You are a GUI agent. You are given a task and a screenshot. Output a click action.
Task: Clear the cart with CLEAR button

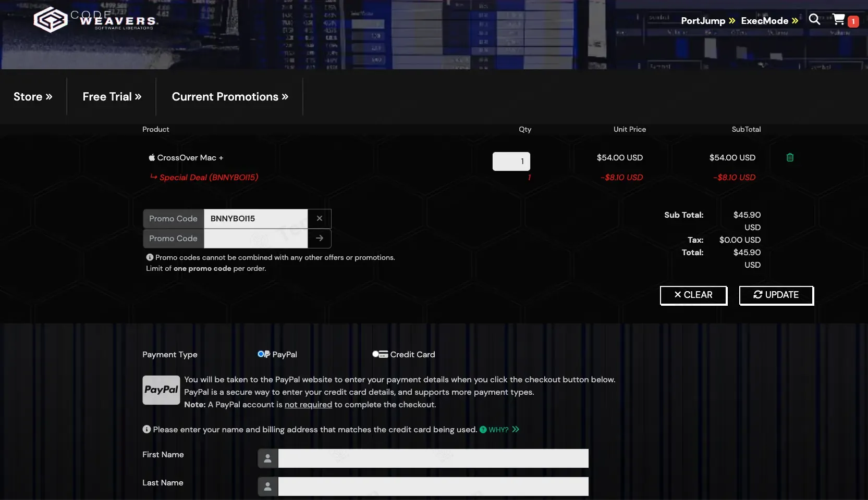(693, 295)
